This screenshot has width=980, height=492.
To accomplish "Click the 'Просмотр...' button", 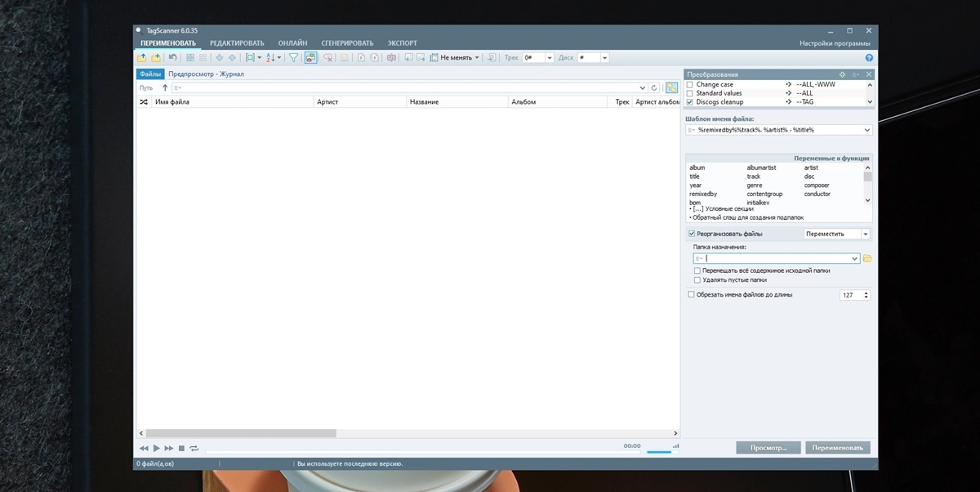I will click(x=768, y=448).
